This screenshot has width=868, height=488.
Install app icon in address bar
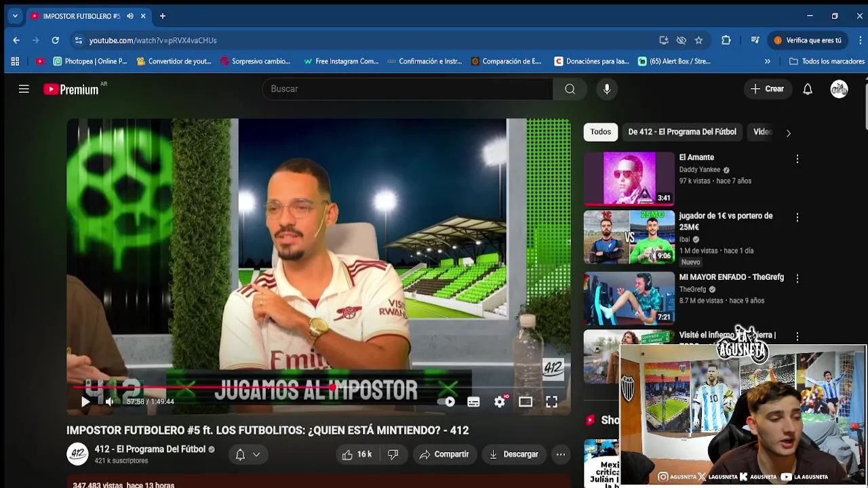pyautogui.click(x=664, y=40)
